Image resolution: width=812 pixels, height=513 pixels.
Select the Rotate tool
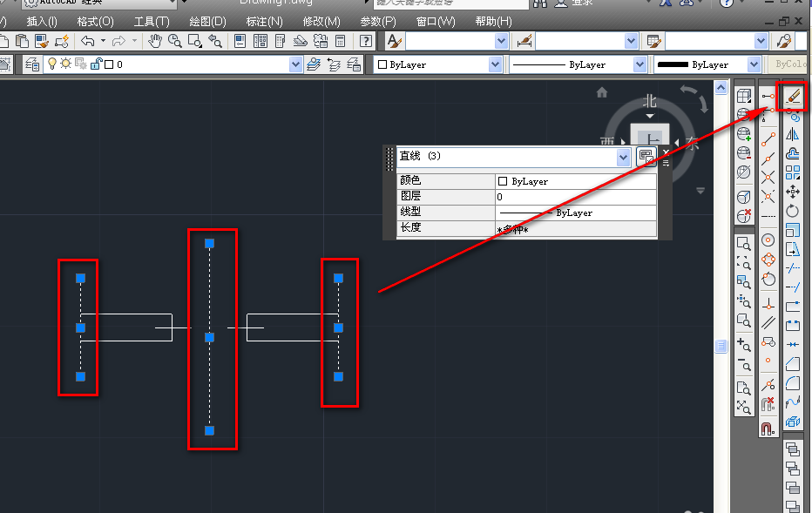tap(793, 211)
